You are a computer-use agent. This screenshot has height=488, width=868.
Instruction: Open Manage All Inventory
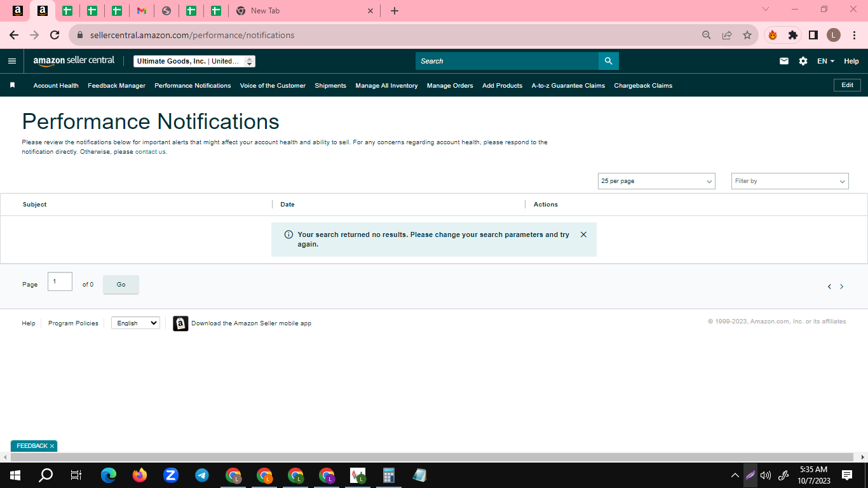click(386, 85)
